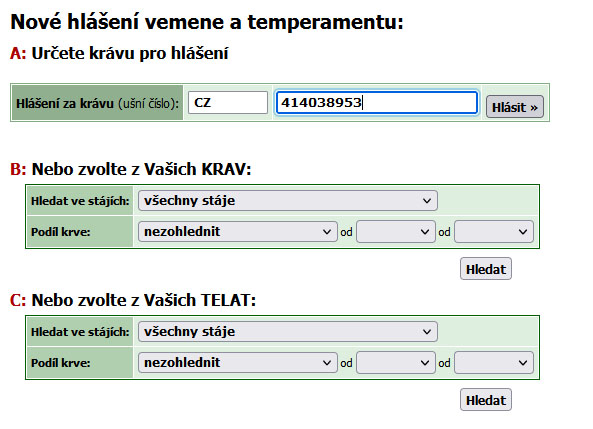The image size is (593, 429).
Task: Open second 'od' dropdown in KRAV section
Action: point(494,232)
